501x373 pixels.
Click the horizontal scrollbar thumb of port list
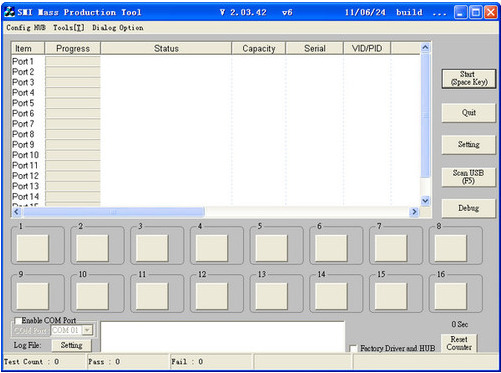(113, 212)
